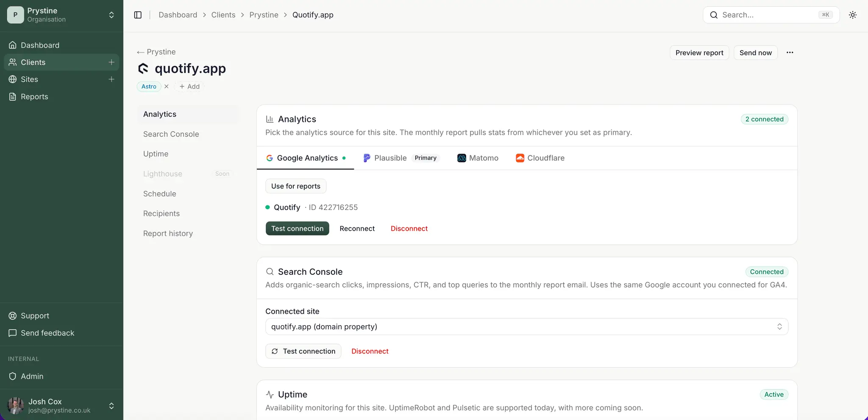Click the plus icon next to Sites

tap(111, 79)
